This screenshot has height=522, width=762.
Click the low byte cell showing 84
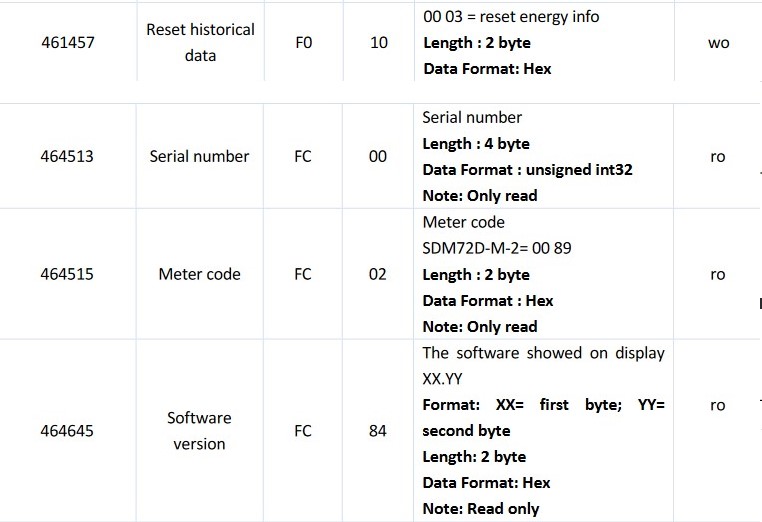tap(377, 431)
